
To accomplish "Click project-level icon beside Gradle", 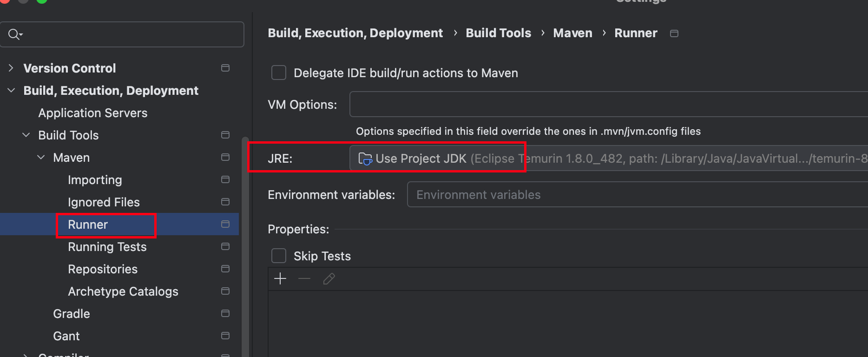I will (225, 313).
